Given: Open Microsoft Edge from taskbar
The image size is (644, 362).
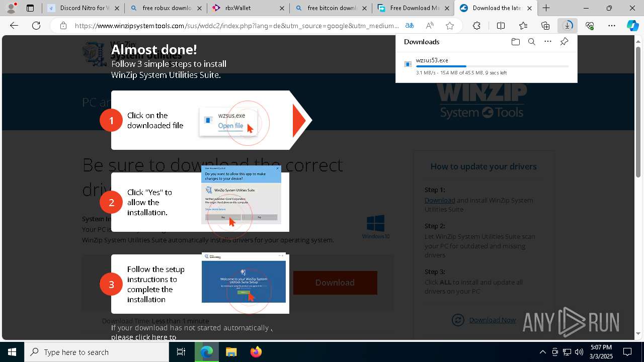Looking at the screenshot, I should click(x=207, y=352).
